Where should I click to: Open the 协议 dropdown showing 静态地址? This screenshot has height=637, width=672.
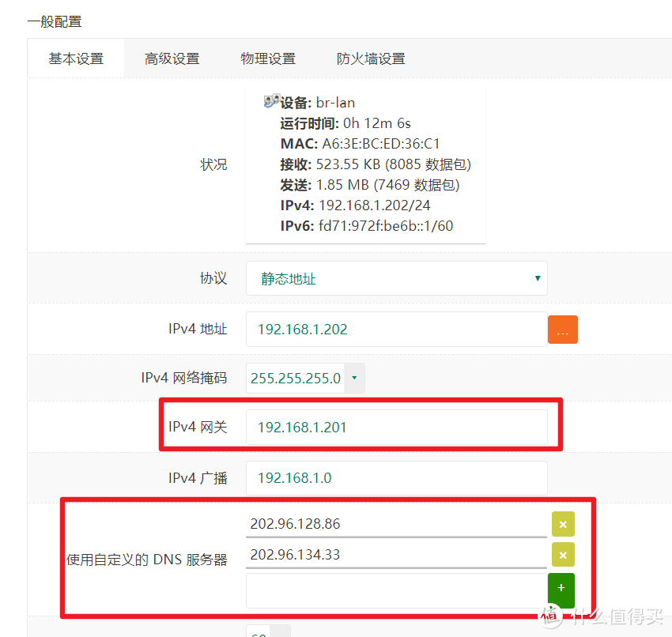395,278
